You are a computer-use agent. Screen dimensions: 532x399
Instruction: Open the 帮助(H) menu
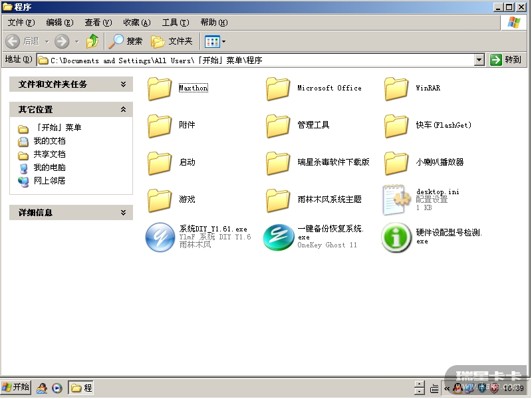(x=213, y=23)
